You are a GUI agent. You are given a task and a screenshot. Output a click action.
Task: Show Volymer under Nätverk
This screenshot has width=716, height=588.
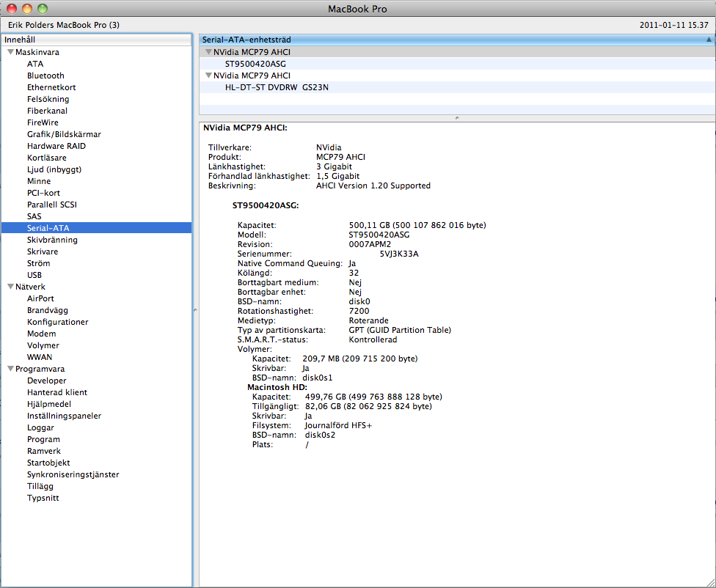(x=43, y=345)
